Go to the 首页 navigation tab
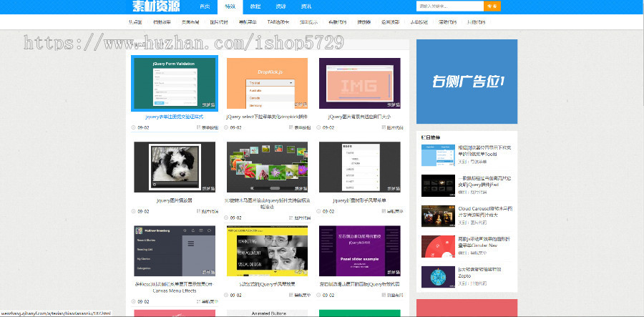 (x=205, y=6)
